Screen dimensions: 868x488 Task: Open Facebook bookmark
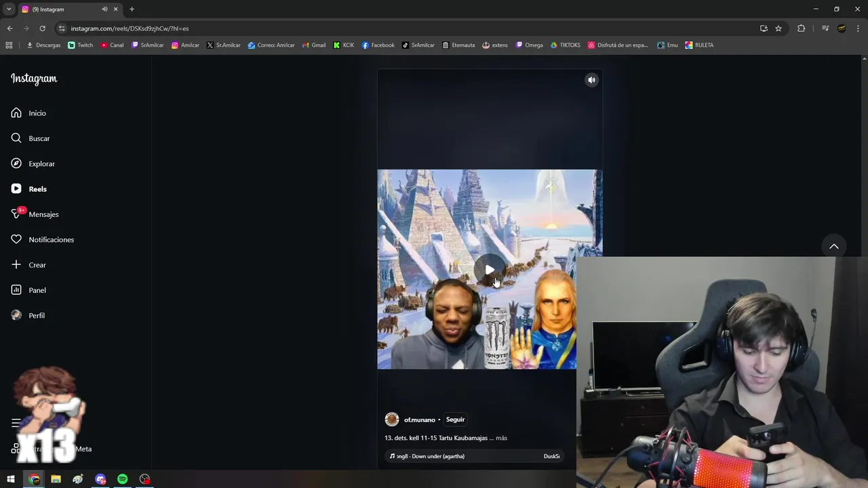[x=378, y=45]
